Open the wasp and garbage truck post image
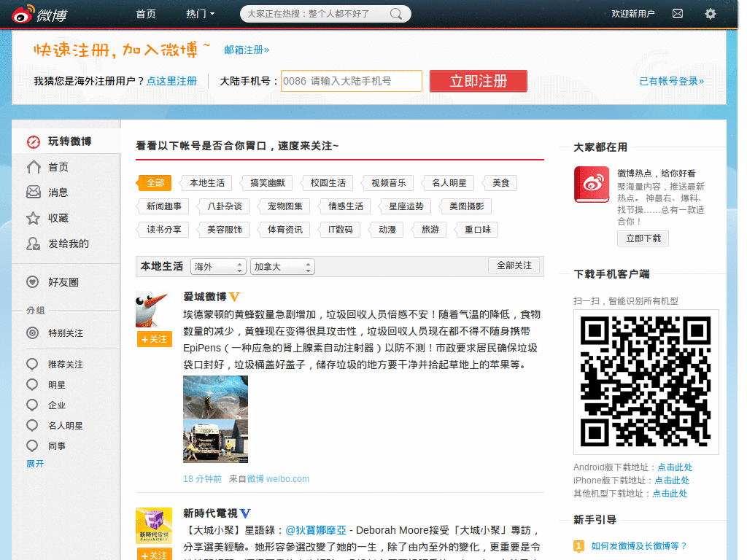This screenshot has height=560, width=747. tap(215, 419)
